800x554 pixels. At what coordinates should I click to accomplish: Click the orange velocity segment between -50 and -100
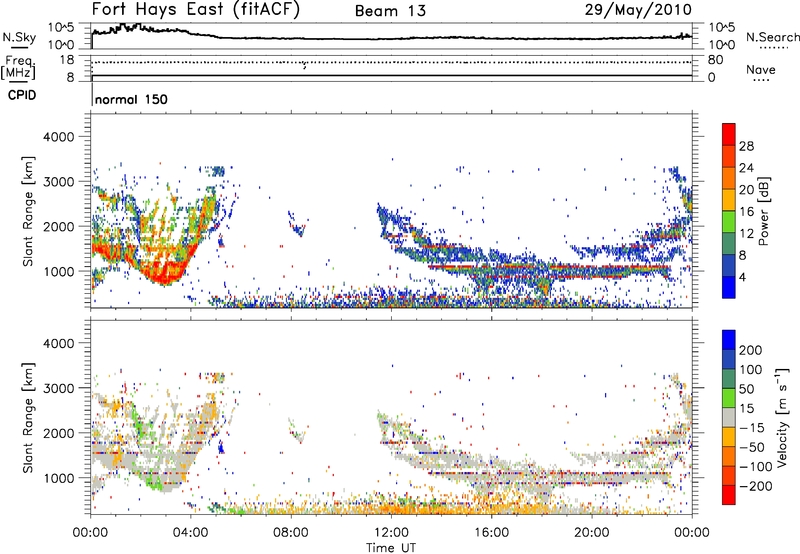coord(729,456)
